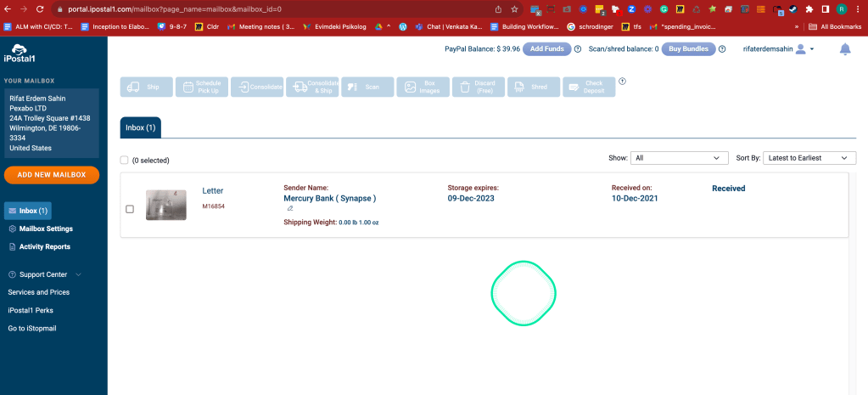
Task: Click sender name Mercury Bank ( Synapse )
Action: pos(330,198)
